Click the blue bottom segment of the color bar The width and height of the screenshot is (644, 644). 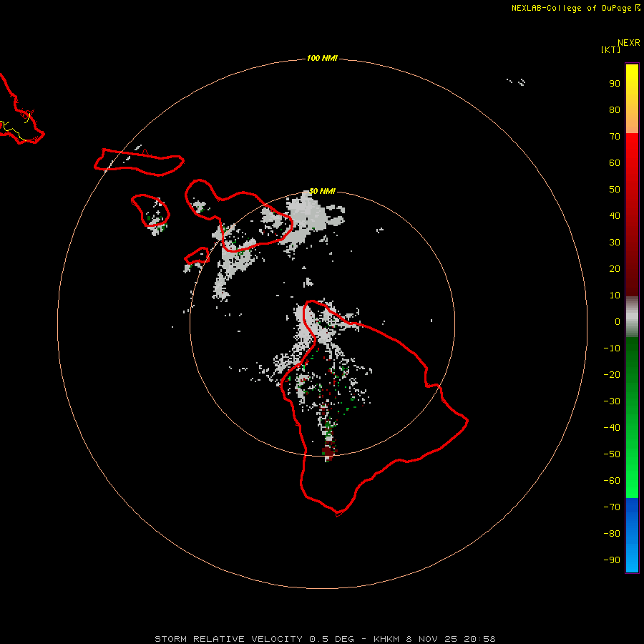click(632, 535)
